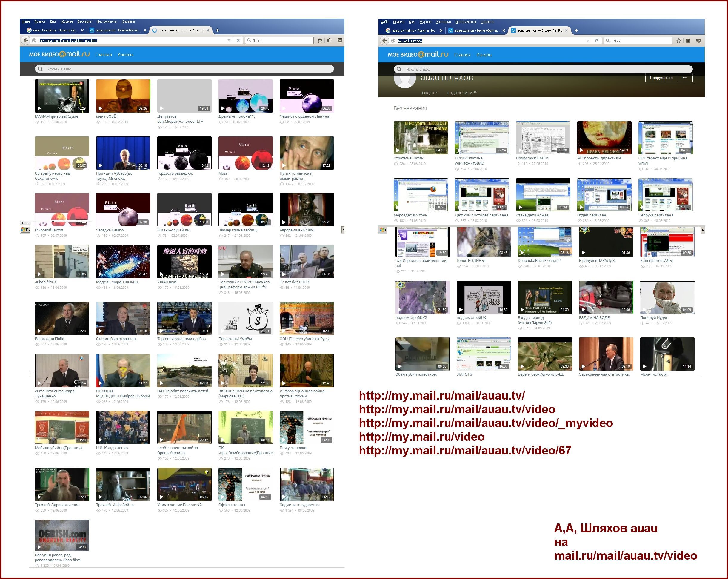
Task: Click the 'Эффект толпы' video title
Action: (232, 505)
